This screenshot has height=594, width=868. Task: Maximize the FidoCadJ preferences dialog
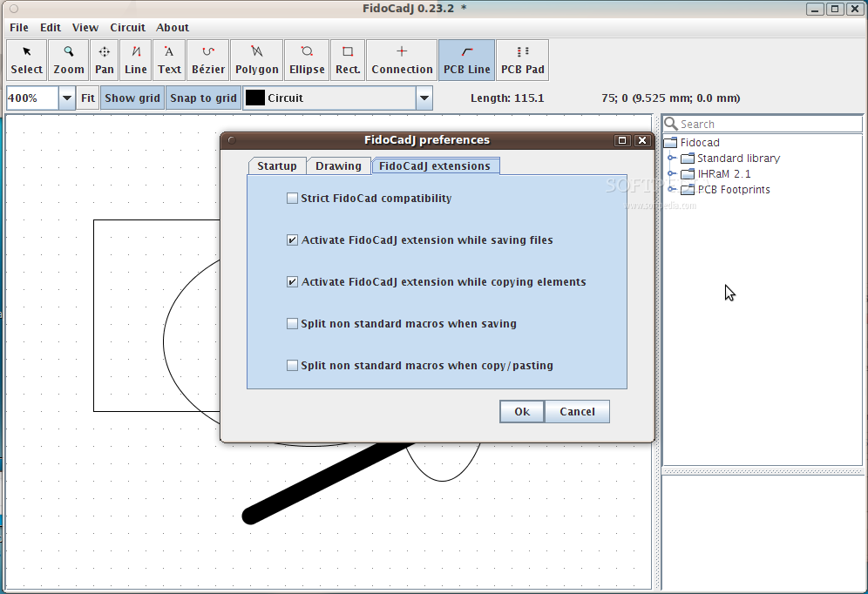tap(622, 140)
